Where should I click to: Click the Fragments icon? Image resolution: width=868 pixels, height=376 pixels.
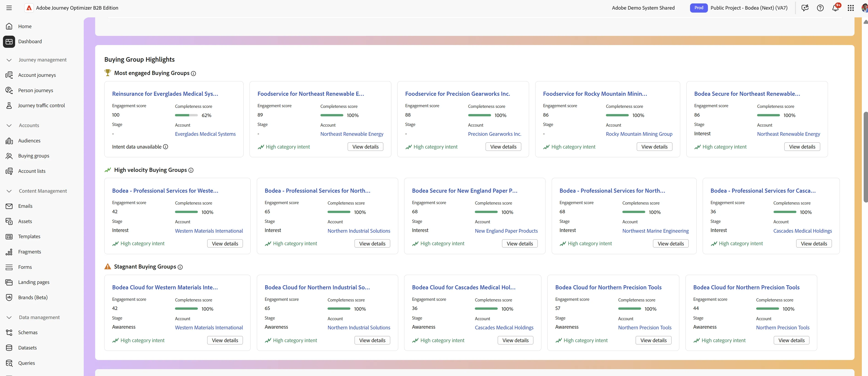[x=9, y=252]
